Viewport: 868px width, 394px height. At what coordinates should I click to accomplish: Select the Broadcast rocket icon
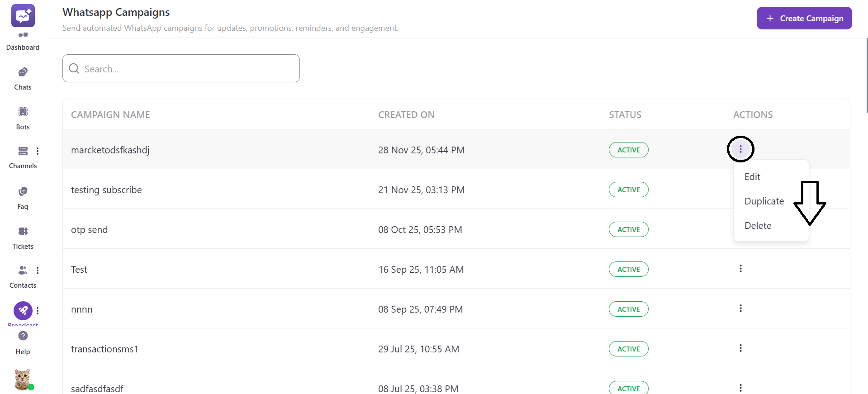pyautogui.click(x=23, y=310)
